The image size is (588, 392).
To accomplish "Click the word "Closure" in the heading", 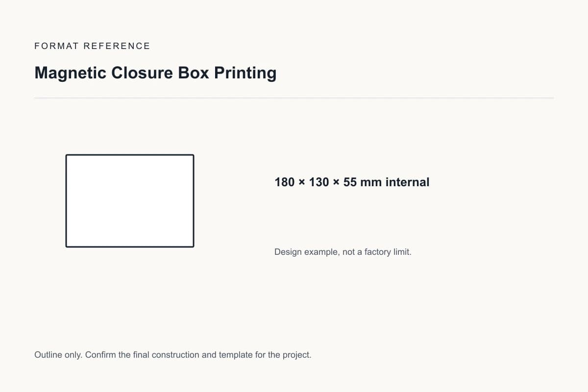I will [142, 73].
